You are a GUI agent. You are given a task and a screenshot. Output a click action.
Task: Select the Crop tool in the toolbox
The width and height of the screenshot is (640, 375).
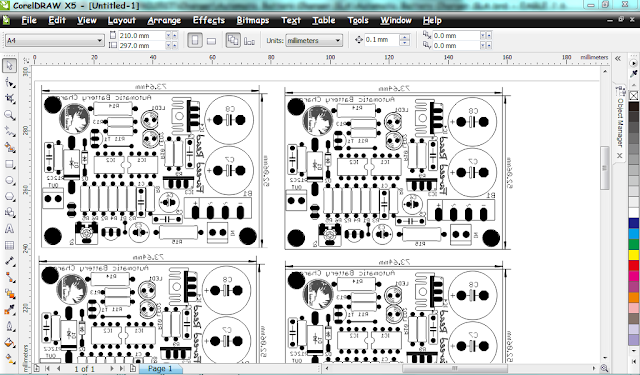[x=9, y=99]
